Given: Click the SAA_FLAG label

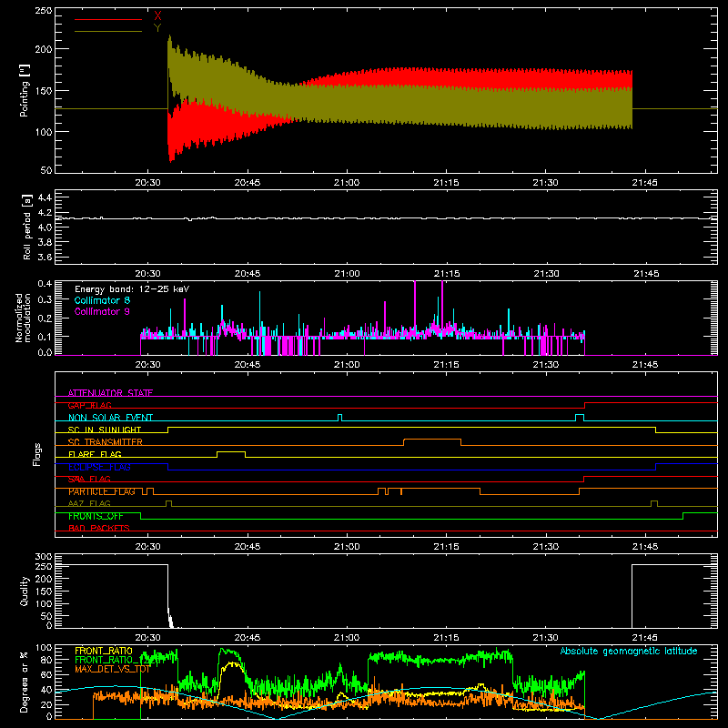Looking at the screenshot, I should click(89, 479).
